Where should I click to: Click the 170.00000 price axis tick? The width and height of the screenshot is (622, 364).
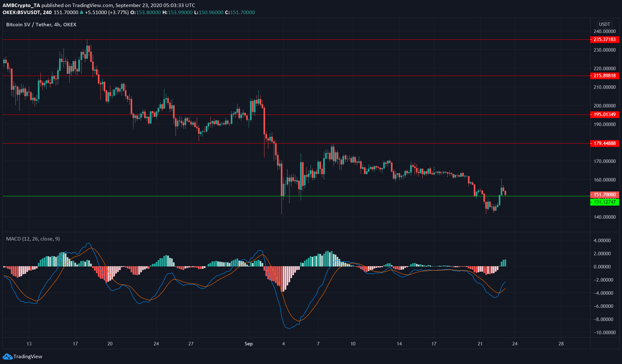pos(605,161)
